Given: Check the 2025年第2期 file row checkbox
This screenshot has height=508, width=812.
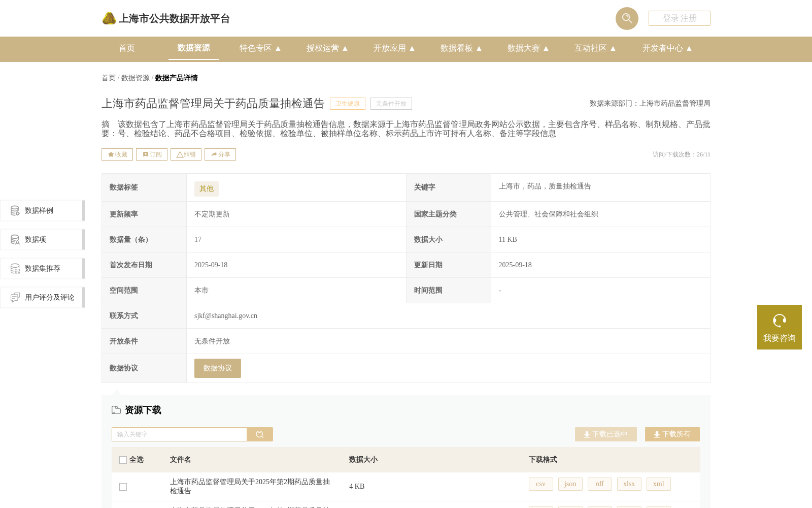Looking at the screenshot, I should tap(123, 487).
